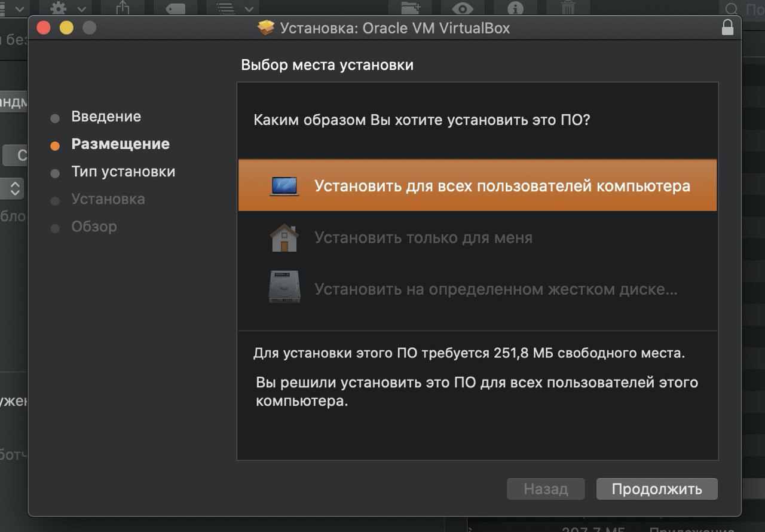Minimize installer with the yellow button
This screenshot has height=532, width=765.
pyautogui.click(x=66, y=28)
